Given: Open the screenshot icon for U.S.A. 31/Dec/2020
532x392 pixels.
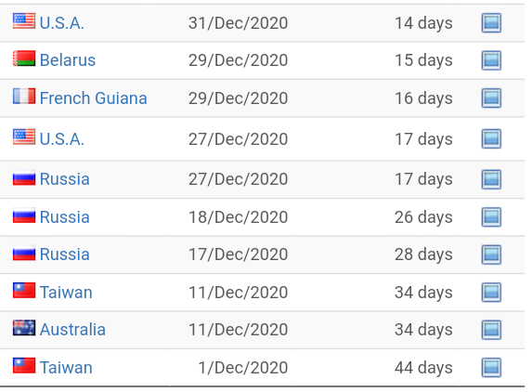Looking at the screenshot, I should 491,23.
